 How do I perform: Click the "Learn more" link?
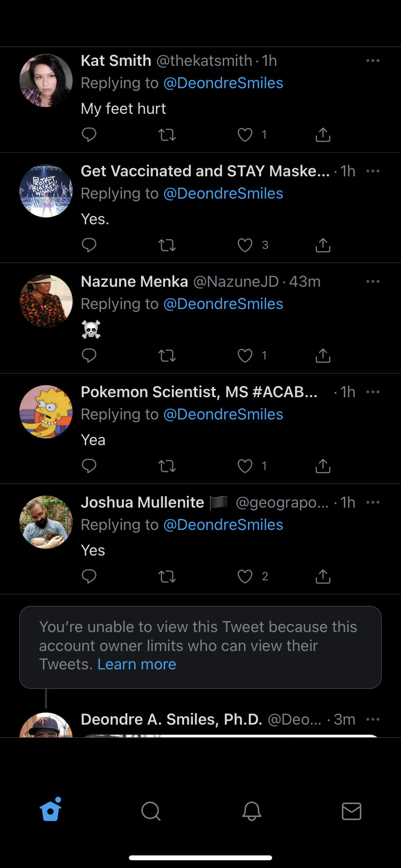point(137,664)
